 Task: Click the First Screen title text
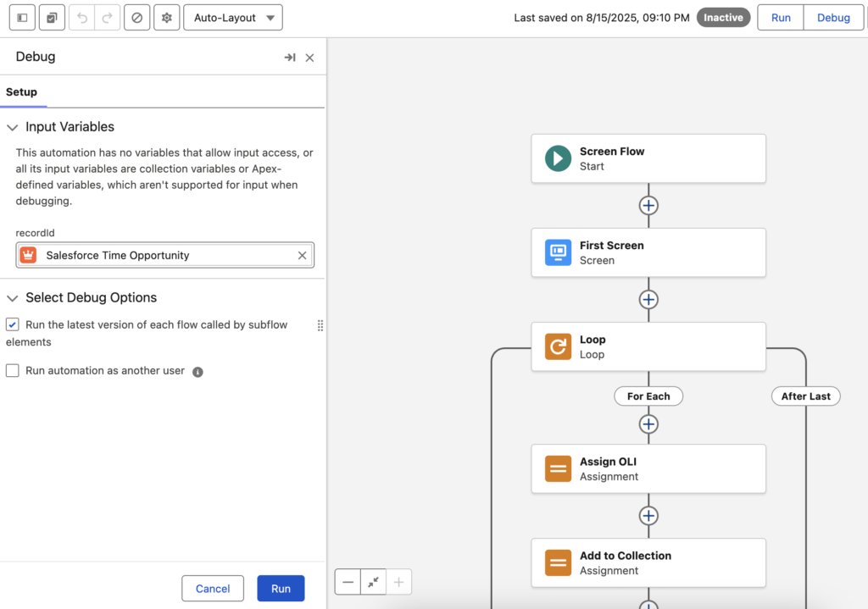612,246
